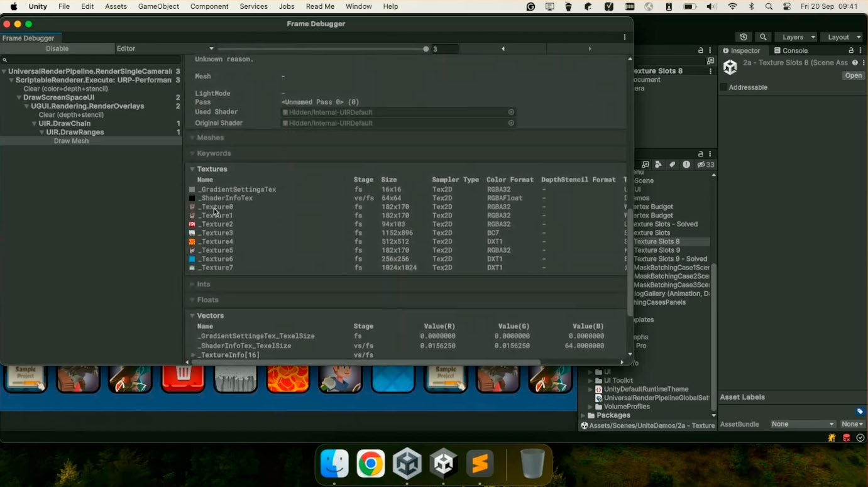Open Trash in the Dock

tap(532, 464)
